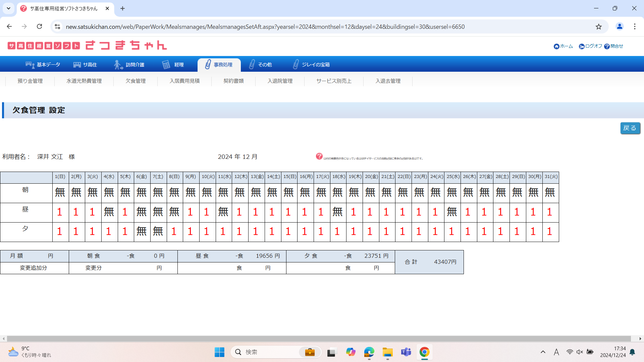
Task: Switch to the 欠食管理 submenu tab
Action: 136,81
